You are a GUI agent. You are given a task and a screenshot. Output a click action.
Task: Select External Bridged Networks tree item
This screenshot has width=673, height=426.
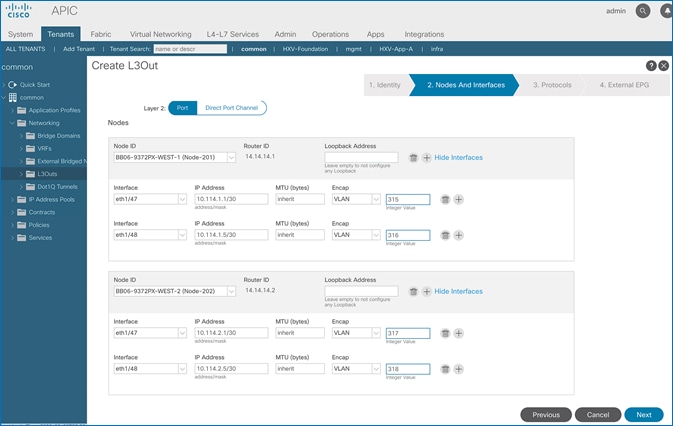point(62,161)
